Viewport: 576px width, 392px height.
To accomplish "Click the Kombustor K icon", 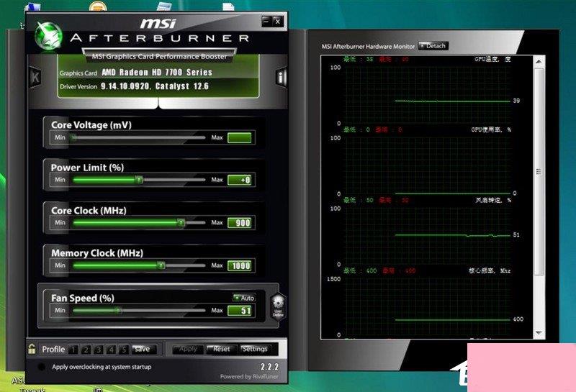I will [35, 77].
